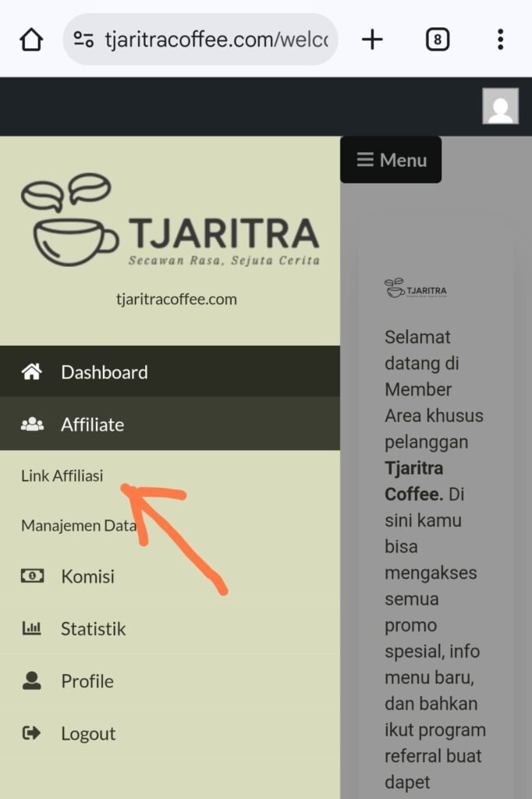Click the Komisi money bill icon
Image resolution: width=532 pixels, height=799 pixels.
point(32,576)
